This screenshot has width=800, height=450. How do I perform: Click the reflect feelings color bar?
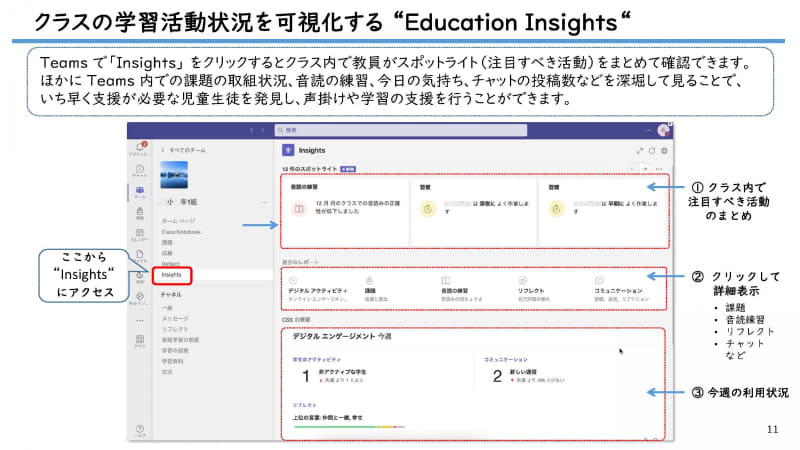[x=349, y=427]
